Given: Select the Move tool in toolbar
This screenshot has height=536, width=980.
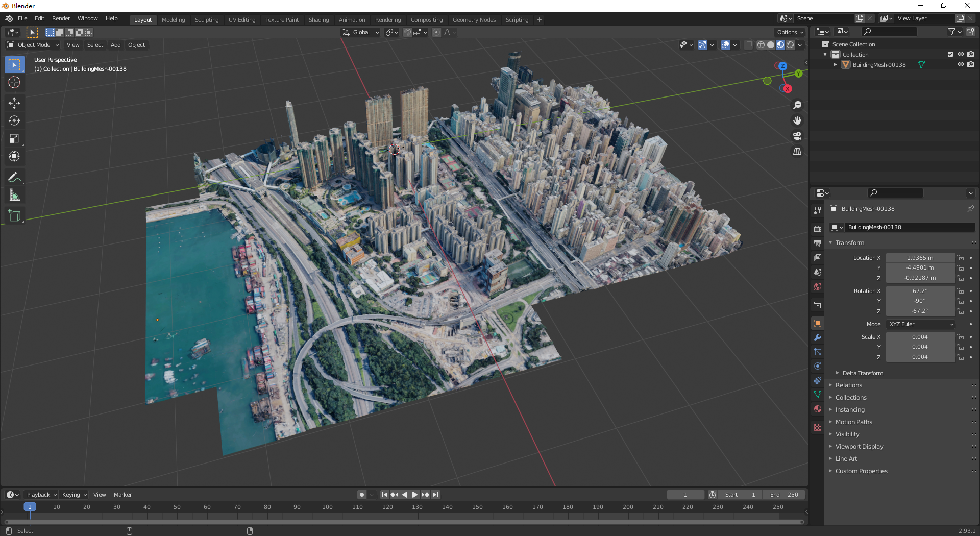Looking at the screenshot, I should pyautogui.click(x=14, y=103).
